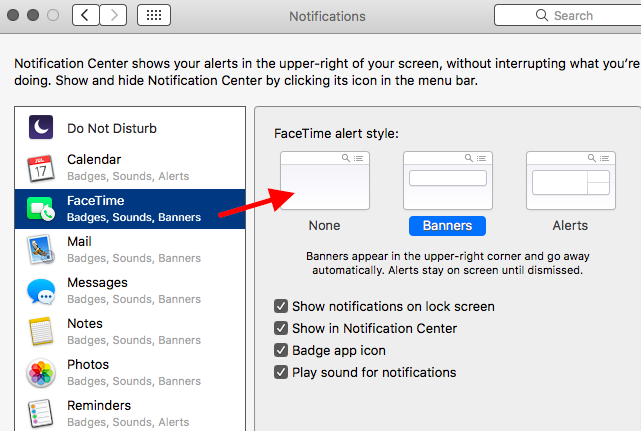Image resolution: width=641 pixels, height=431 pixels.
Task: Click into the Search field
Action: [x=567, y=16]
